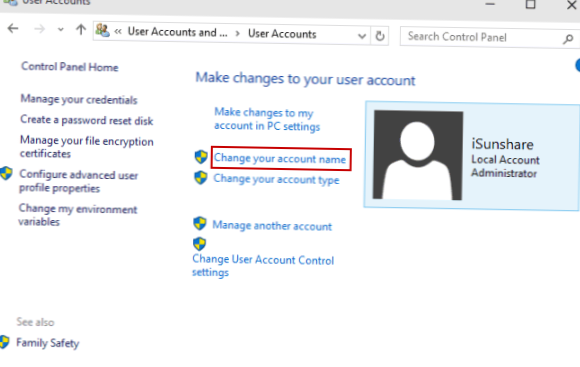The image size is (580, 367).
Task: Open Manage your file encryption certificates
Action: point(87,147)
